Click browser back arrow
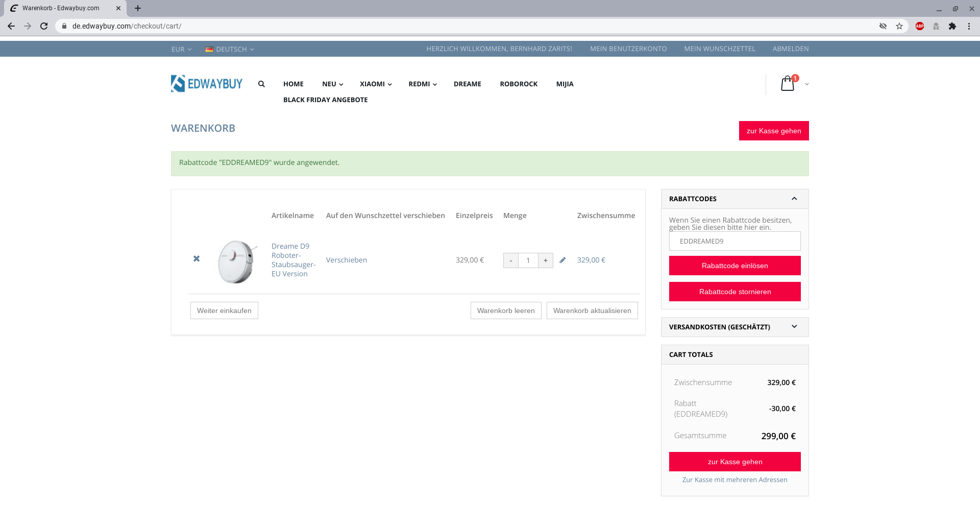Viewport: 980px width, 527px height. click(11, 26)
